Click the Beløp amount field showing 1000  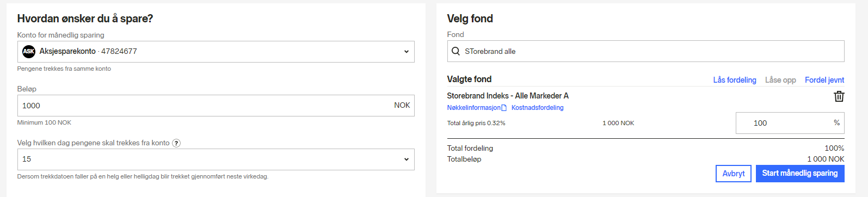216,106
